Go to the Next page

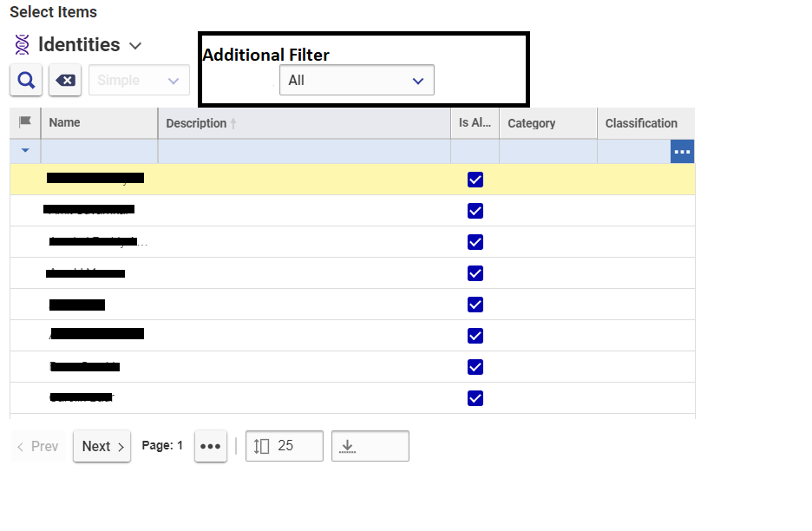[x=102, y=446]
